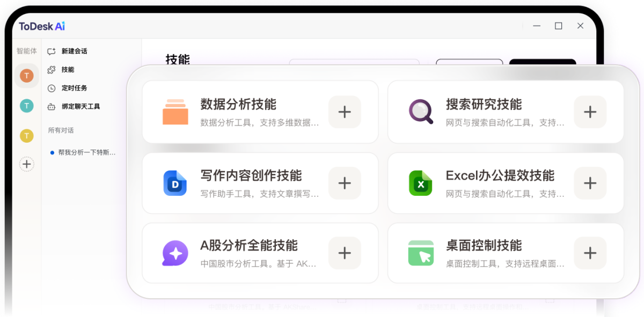
Task: Click the green Excel X icon
Action: click(x=421, y=183)
